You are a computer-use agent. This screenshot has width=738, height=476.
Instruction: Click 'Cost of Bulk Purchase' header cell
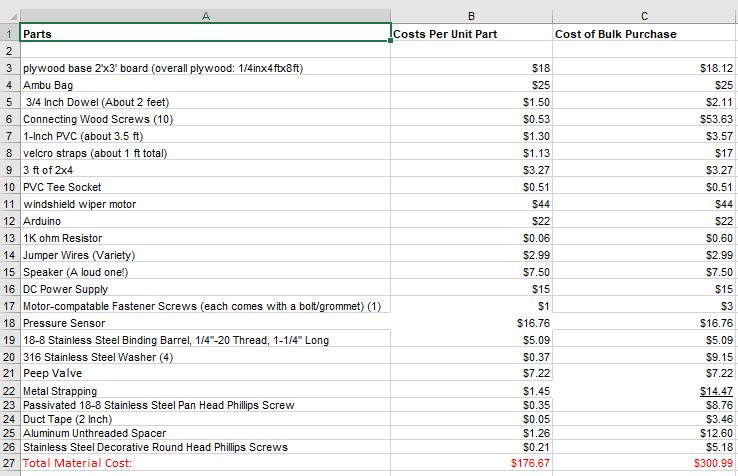click(x=644, y=34)
